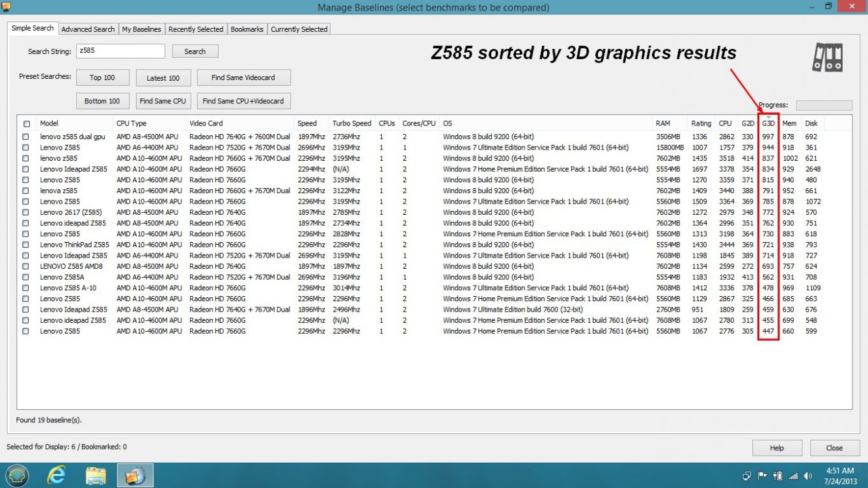Click the Turbo Speed value 2736Mhz

click(x=346, y=137)
